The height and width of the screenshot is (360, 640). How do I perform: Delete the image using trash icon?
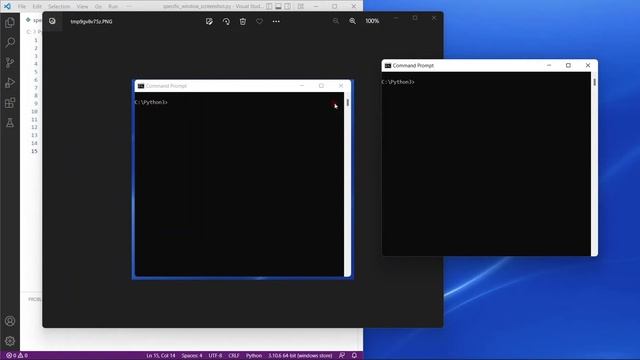coord(243,21)
